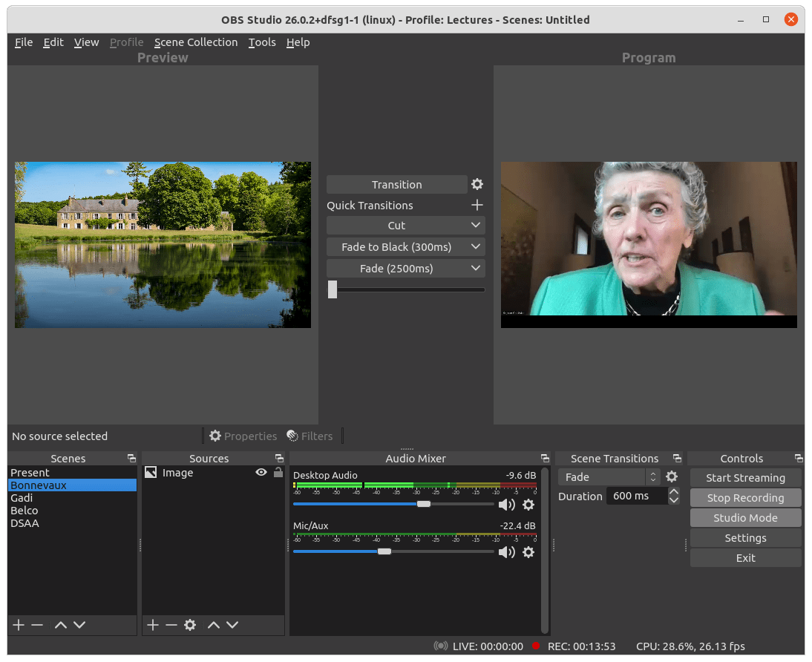Decrease transition Duration with the down arrow
Image resolution: width=812 pixels, height=662 pixels.
(x=674, y=500)
